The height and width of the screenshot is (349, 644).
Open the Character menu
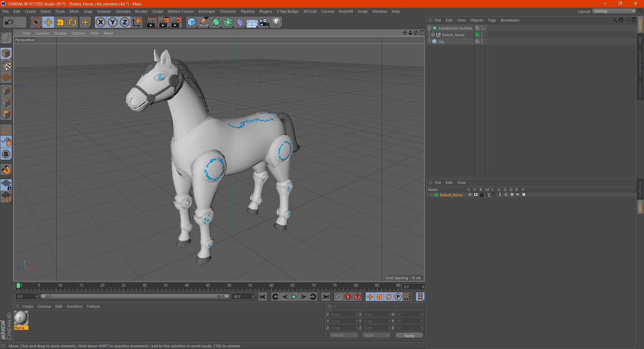click(x=228, y=11)
